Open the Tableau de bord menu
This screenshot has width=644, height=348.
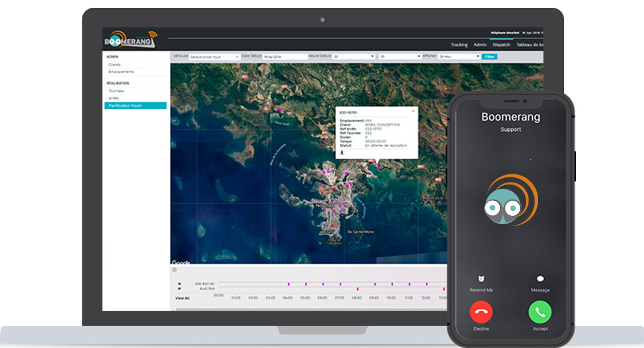tap(530, 44)
